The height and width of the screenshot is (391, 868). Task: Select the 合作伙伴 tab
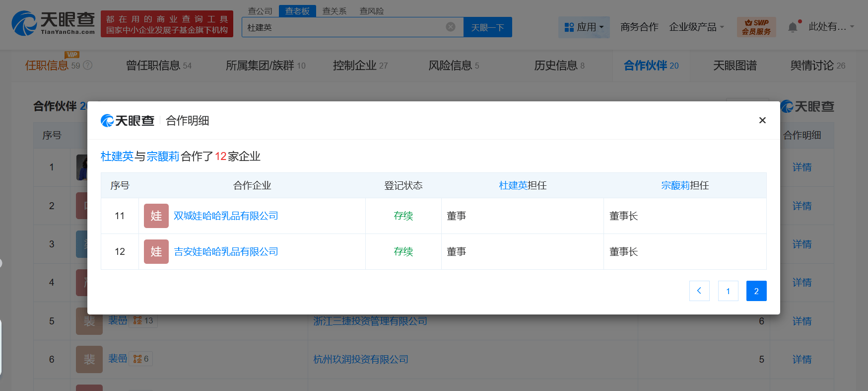651,65
